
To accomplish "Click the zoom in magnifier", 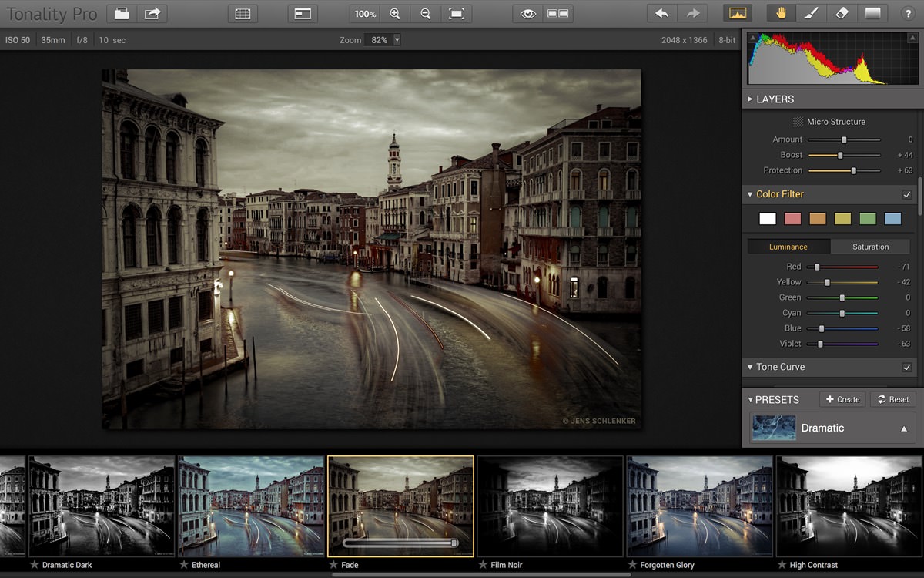I will click(395, 13).
